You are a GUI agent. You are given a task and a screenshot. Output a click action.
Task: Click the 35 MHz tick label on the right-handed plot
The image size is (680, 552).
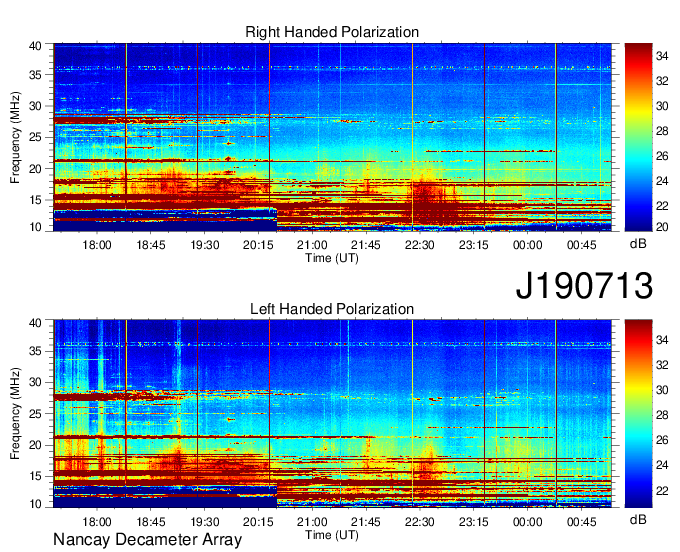[x=35, y=75]
